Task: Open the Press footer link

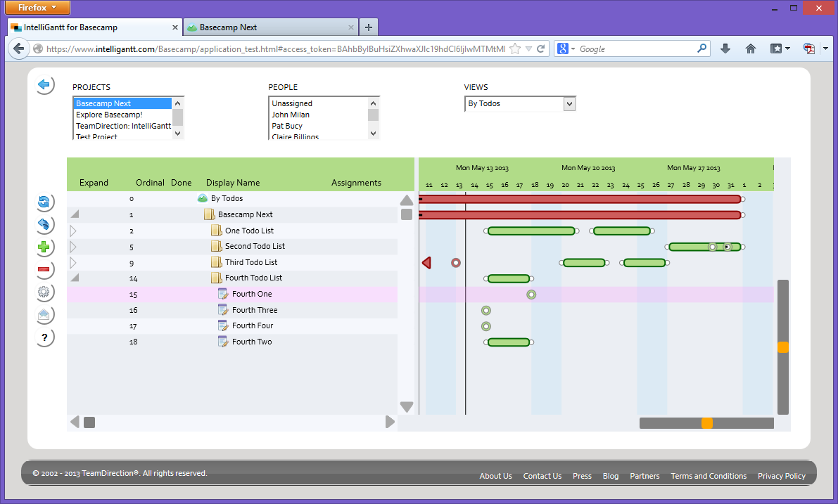Action: point(582,476)
